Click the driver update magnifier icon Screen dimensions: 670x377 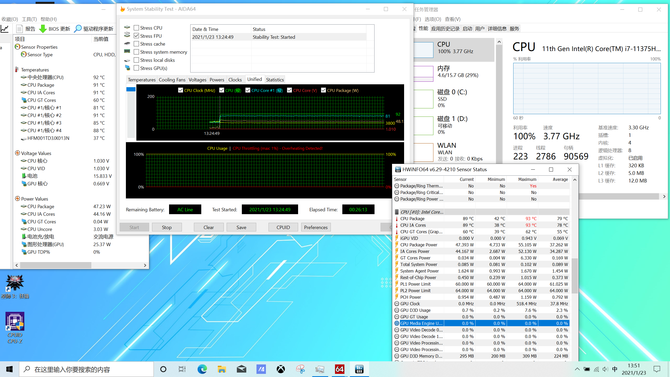(x=78, y=29)
